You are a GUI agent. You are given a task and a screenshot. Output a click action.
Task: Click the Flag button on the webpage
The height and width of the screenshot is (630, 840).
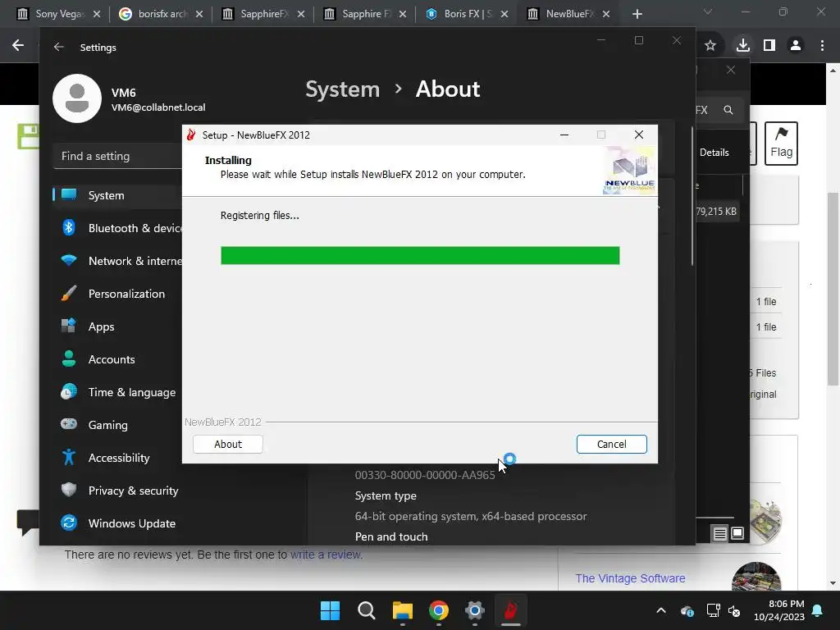[x=781, y=143]
